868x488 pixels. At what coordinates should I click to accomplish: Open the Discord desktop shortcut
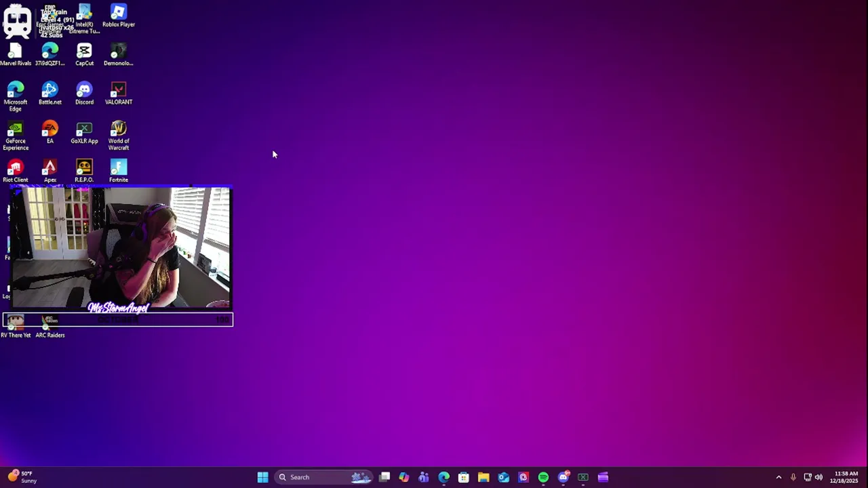pyautogui.click(x=84, y=94)
